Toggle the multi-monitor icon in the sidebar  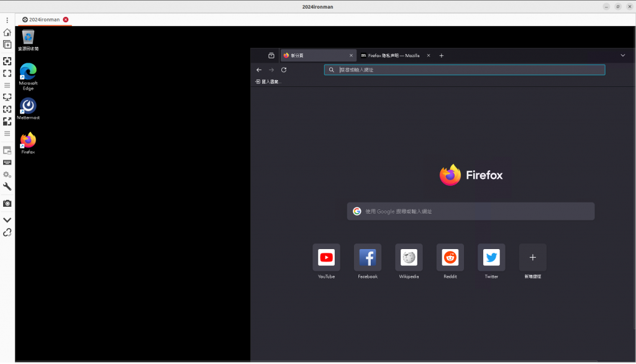pyautogui.click(x=7, y=97)
